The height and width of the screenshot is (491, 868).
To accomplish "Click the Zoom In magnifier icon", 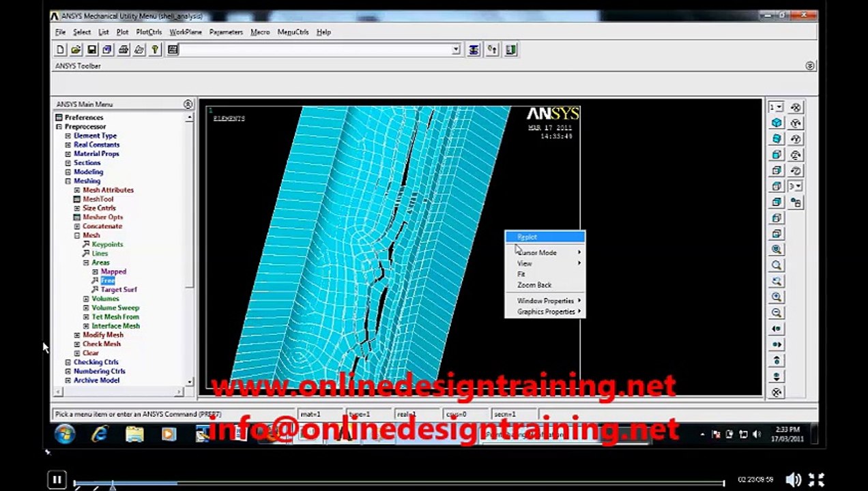I will coord(777,297).
